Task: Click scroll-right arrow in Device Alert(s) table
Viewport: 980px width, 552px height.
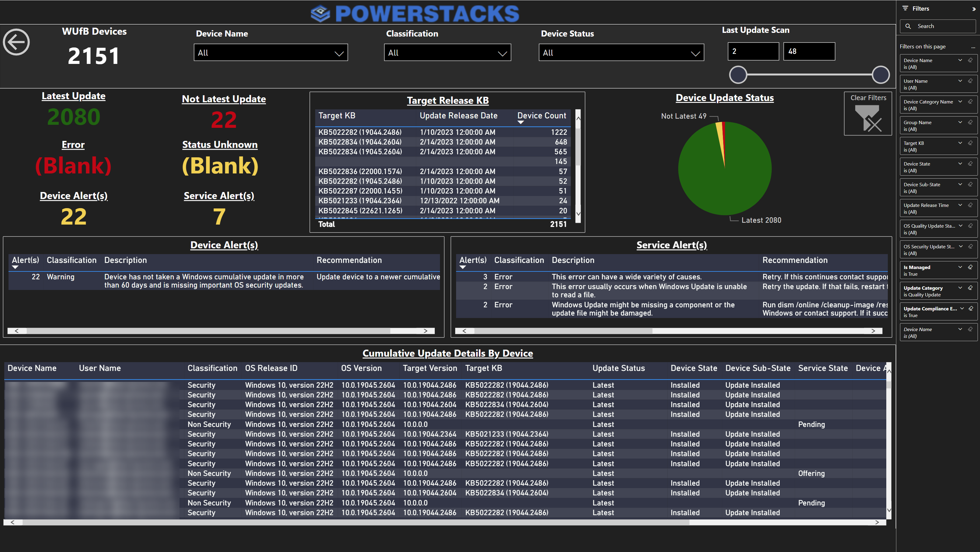Action: [x=426, y=331]
